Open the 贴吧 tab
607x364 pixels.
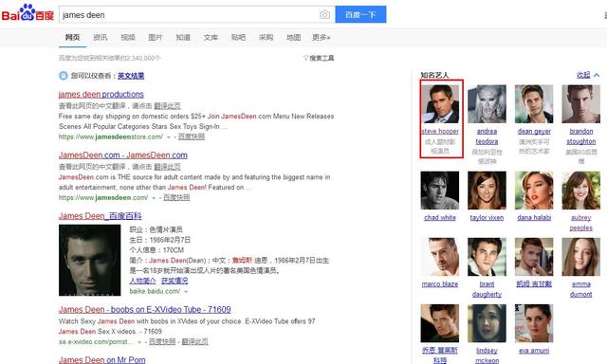click(238, 38)
